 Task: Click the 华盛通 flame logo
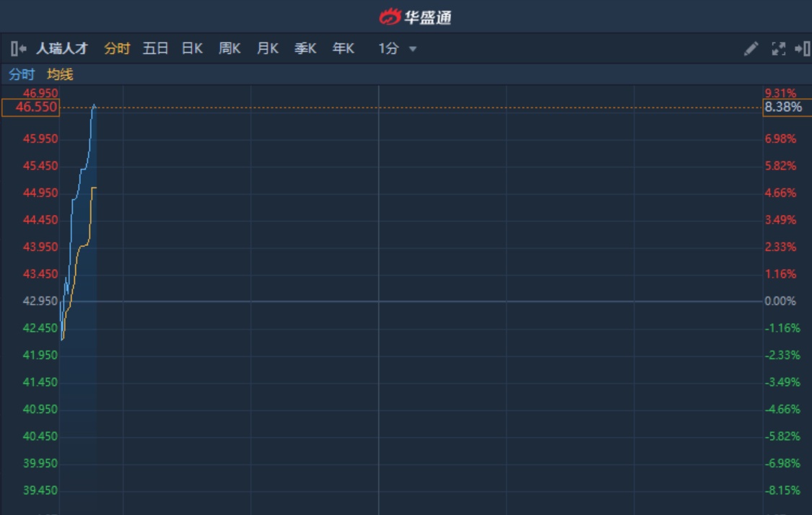[x=390, y=17]
